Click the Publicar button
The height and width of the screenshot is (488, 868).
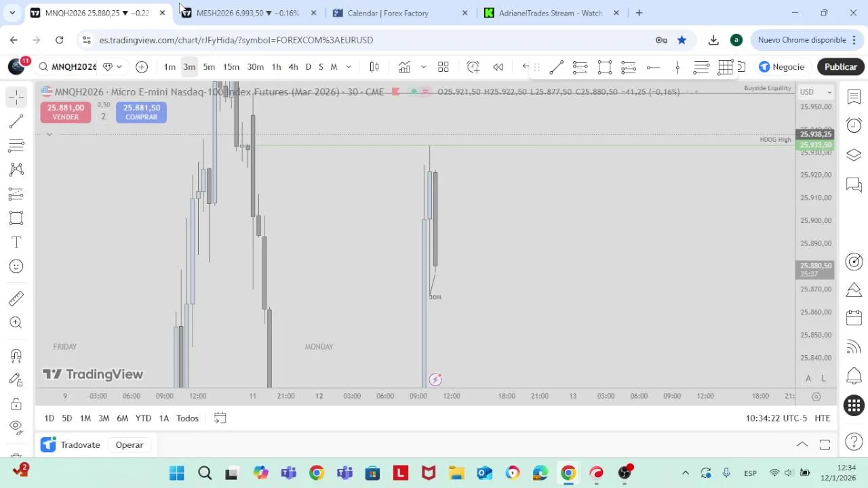tap(841, 66)
